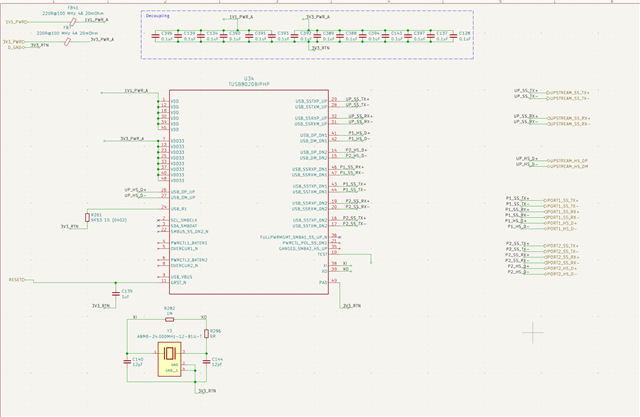
Task: Select resistor R261 symbol
Action: [87, 218]
